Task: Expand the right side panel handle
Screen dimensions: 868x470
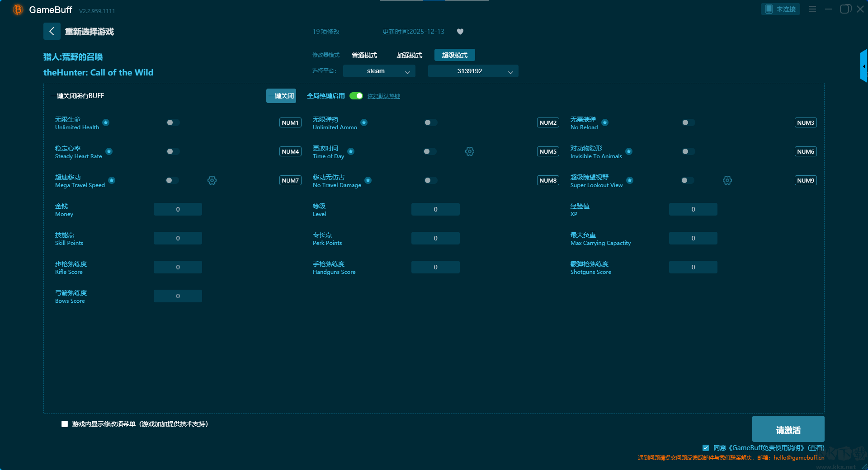Action: (x=863, y=66)
